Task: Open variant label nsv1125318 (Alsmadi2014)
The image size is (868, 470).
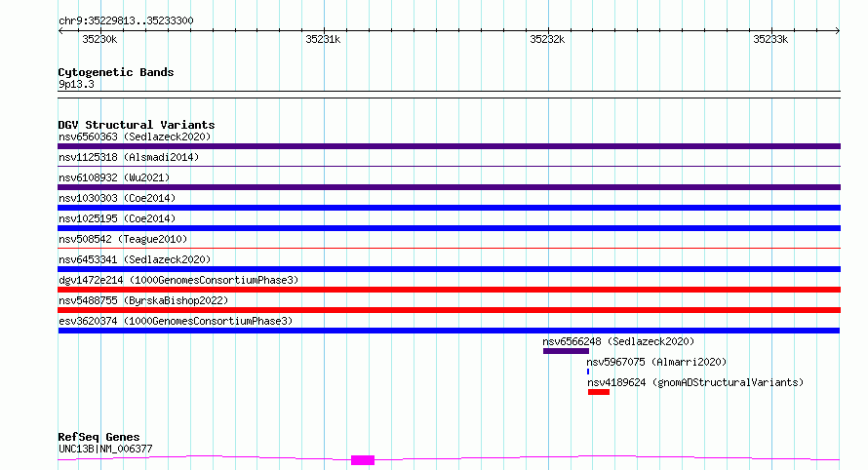Action: [x=129, y=157]
